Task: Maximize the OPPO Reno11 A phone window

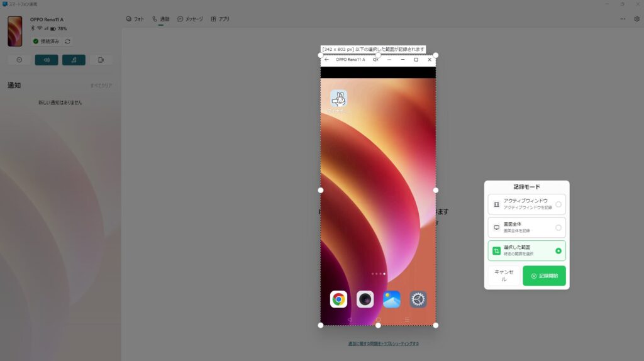Action: (416, 60)
